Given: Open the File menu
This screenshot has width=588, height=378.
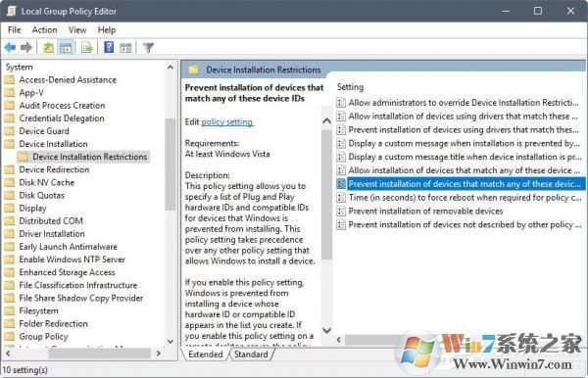Looking at the screenshot, I should click(x=15, y=29).
